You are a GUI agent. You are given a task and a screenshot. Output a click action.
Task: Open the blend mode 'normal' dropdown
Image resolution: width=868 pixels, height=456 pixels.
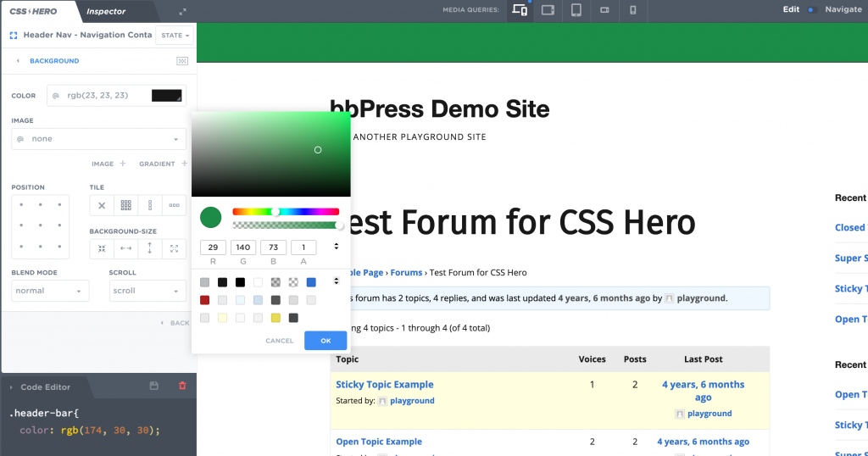tap(50, 291)
